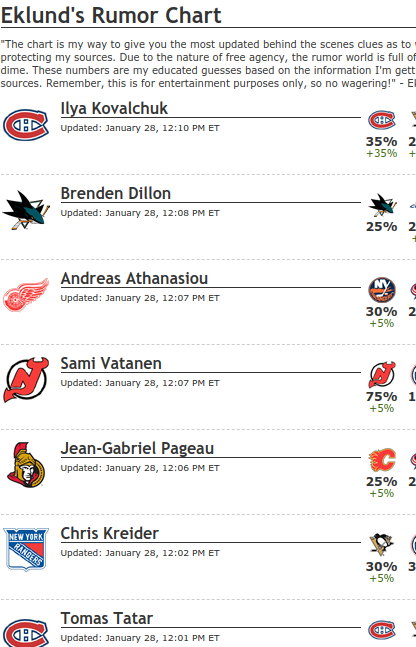Click the Montreal Canadiens logo beside Ilya Kovalchuk
Image resolution: width=416 pixels, height=647 pixels.
[x=26, y=125]
